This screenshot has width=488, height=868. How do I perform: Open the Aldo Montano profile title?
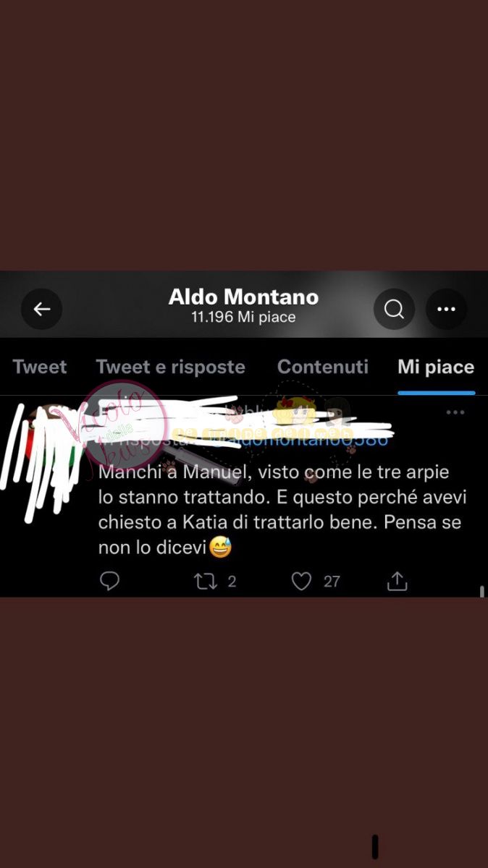243,297
